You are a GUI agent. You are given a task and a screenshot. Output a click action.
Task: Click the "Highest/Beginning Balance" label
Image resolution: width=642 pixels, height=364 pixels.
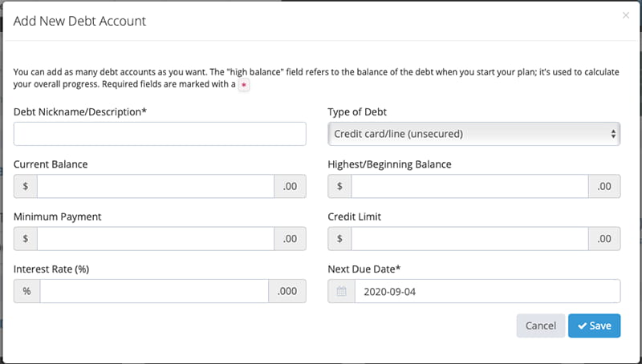[x=389, y=164]
